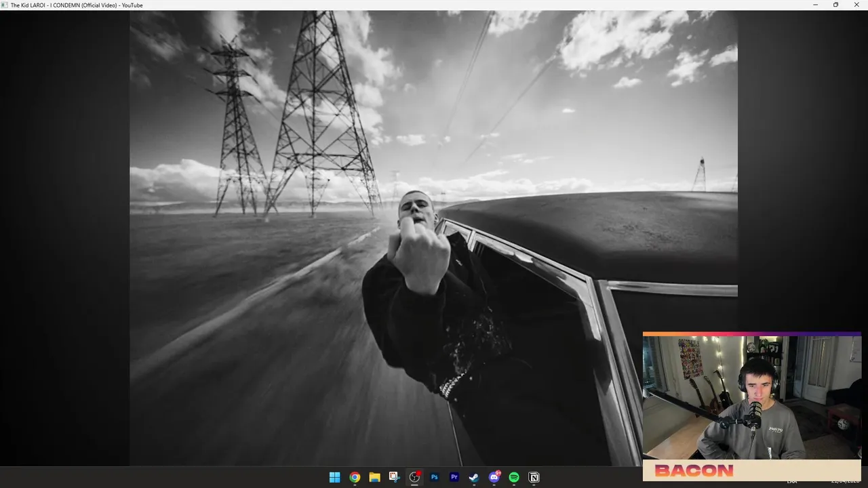This screenshot has height=488, width=868.
Task: Restore down the YouTube video window
Action: pos(836,5)
